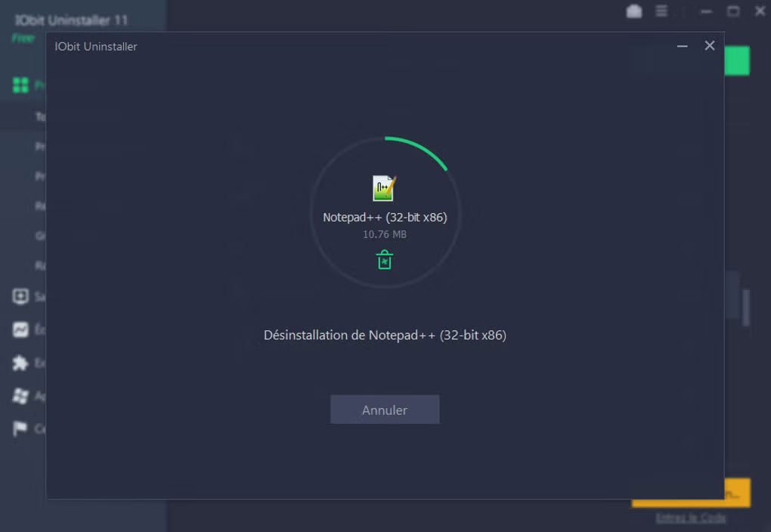Open browser extensions via the puzzle icon
Viewport: 771px width, 532px height.
(x=21, y=363)
